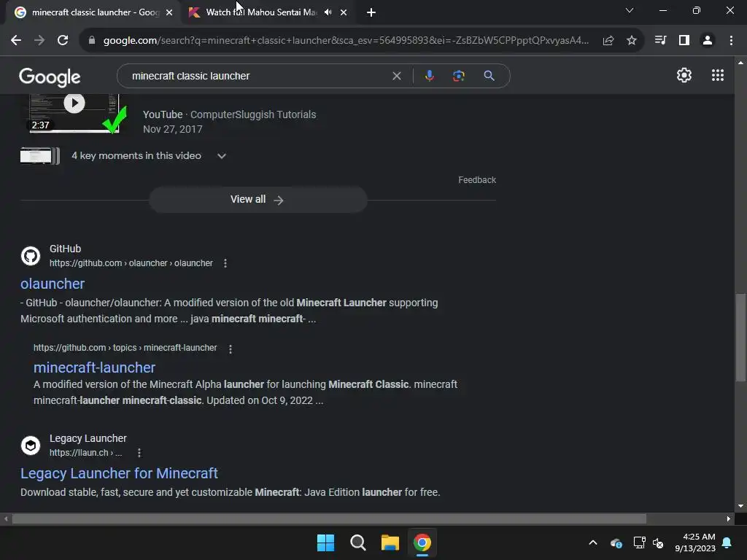Go to Google home via logo
This screenshot has width=747, height=560.
coord(50,77)
